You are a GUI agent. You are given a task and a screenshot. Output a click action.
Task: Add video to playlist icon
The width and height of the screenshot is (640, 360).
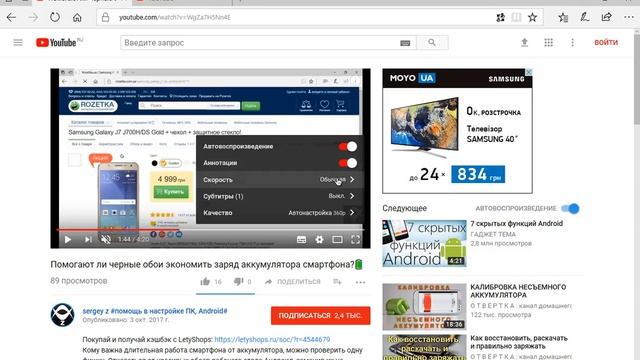coord(337,282)
